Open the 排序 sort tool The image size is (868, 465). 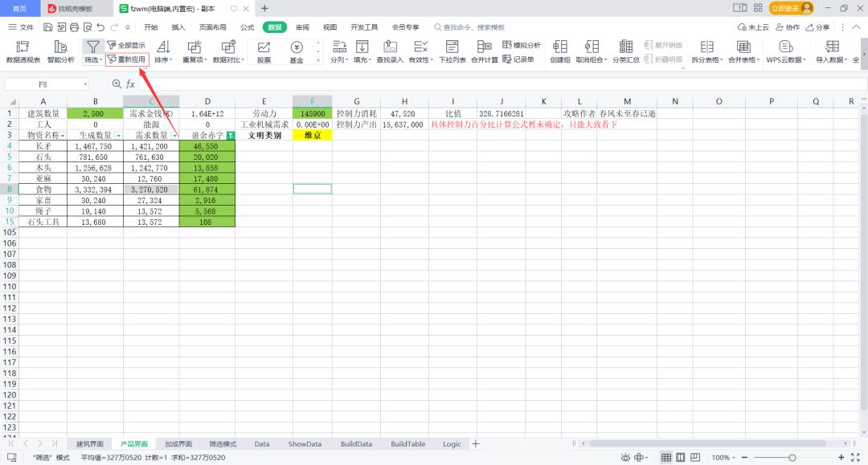[163, 52]
